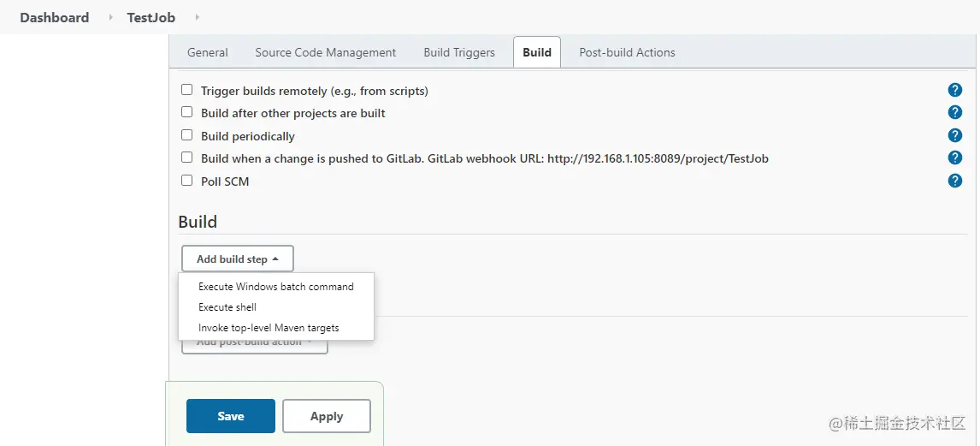This screenshot has width=980, height=446.
Task: Save the job configuration
Action: coord(230,416)
